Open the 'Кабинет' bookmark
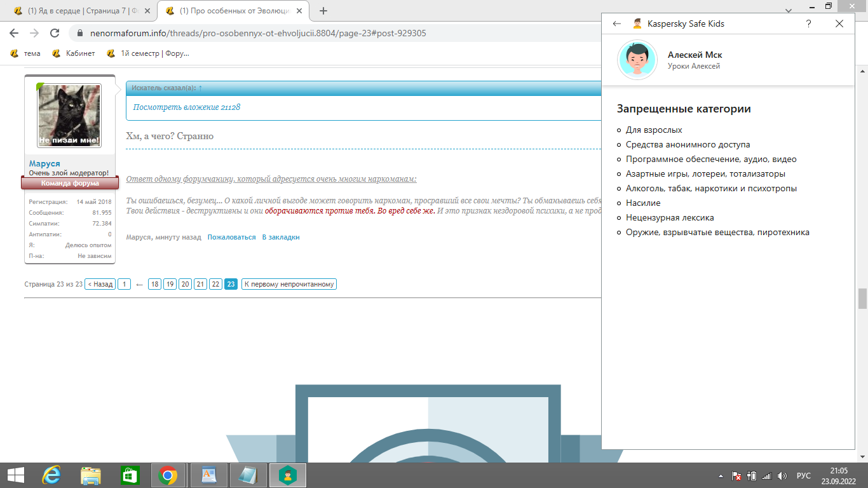The image size is (868, 488). [74, 53]
